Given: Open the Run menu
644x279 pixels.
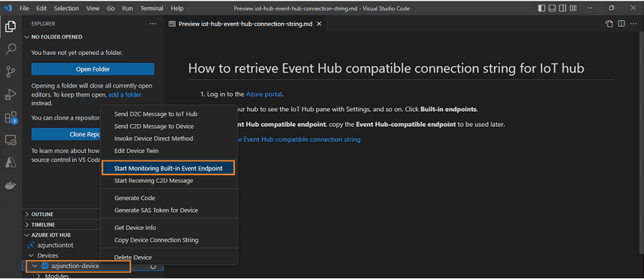Looking at the screenshot, I should 127,8.
